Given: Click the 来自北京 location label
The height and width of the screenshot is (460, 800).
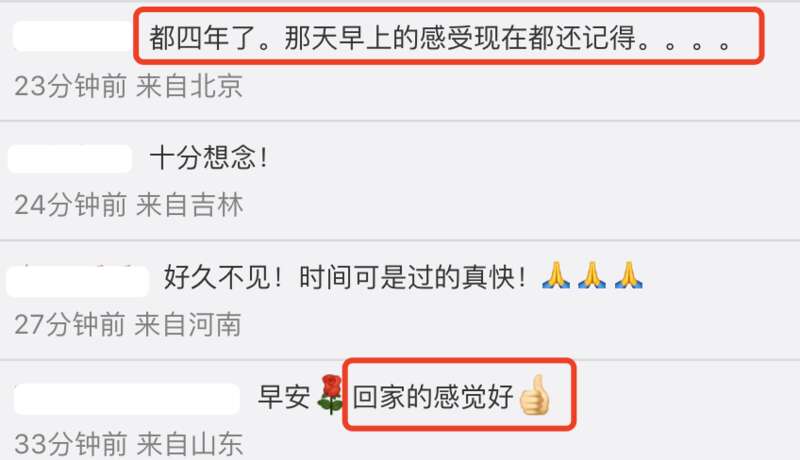Looking at the screenshot, I should [189, 86].
